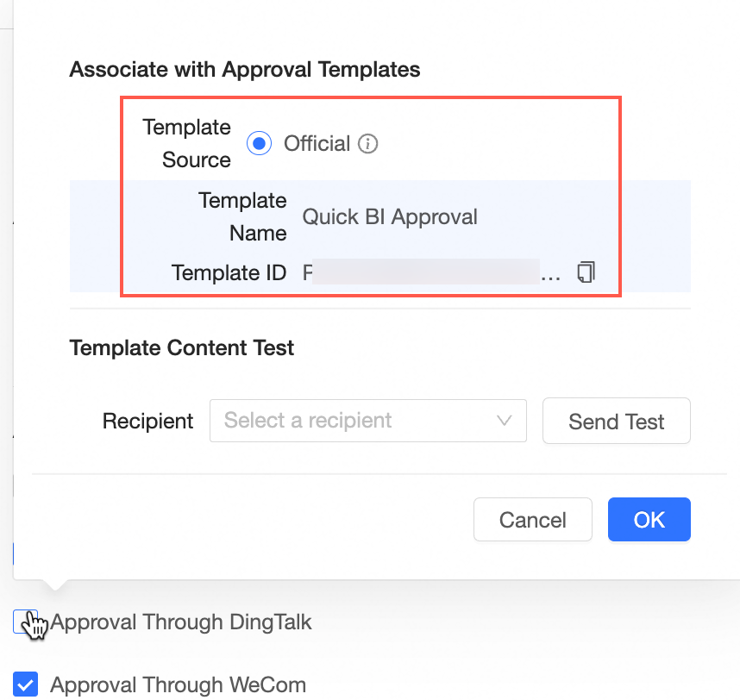The image size is (740, 700).
Task: Click the Template ID label
Action: [x=229, y=273]
